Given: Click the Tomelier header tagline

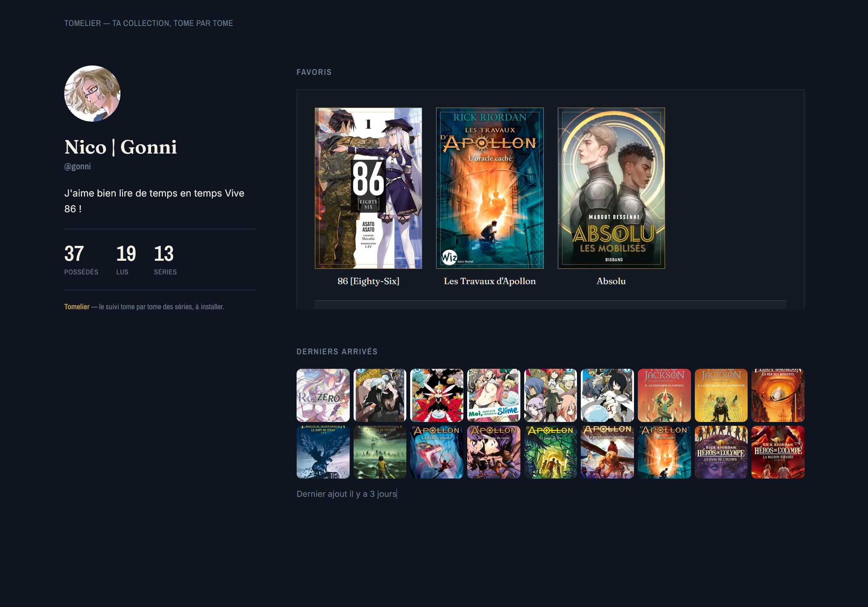Looking at the screenshot, I should click(148, 23).
